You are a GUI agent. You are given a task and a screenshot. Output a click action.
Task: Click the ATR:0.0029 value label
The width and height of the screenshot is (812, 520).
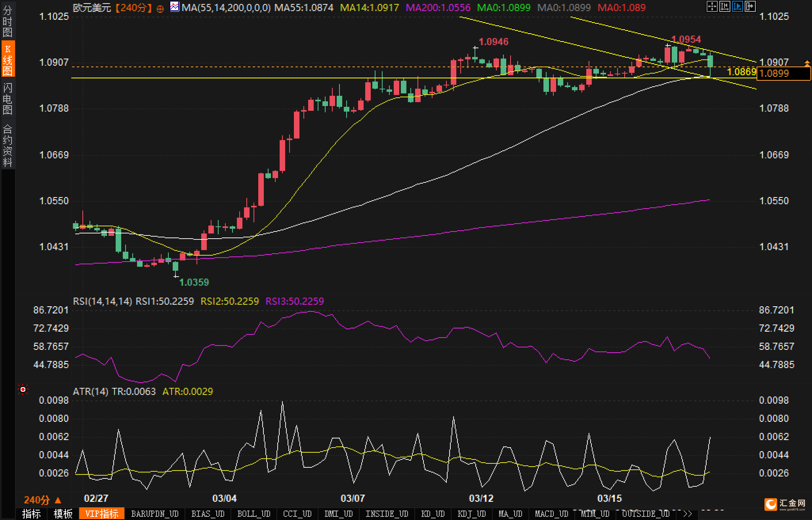(188, 391)
